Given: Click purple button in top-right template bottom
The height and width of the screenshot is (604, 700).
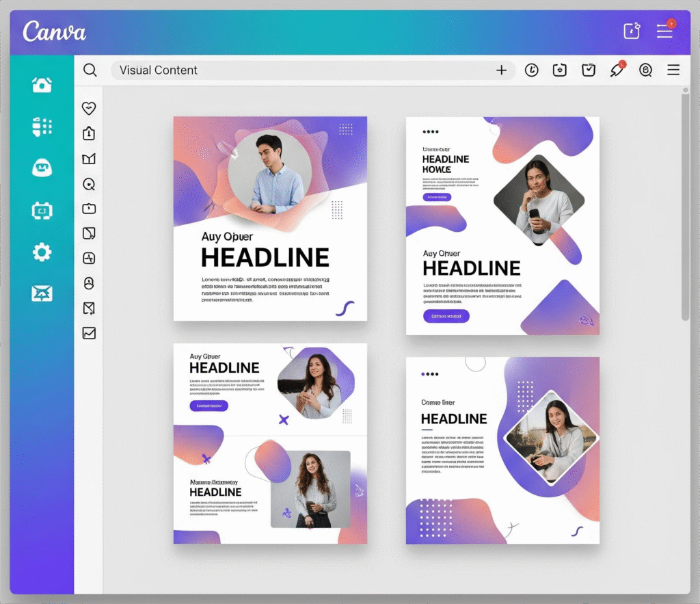Looking at the screenshot, I should 446,316.
